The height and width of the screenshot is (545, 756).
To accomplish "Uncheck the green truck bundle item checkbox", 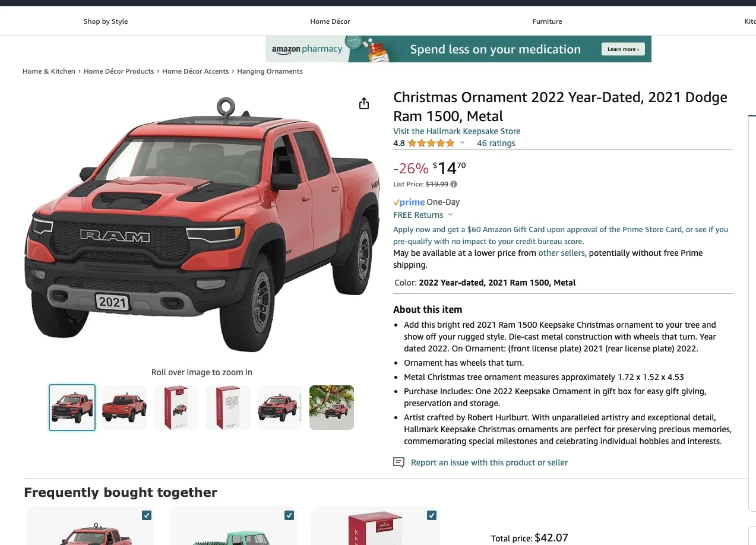I will (x=289, y=515).
